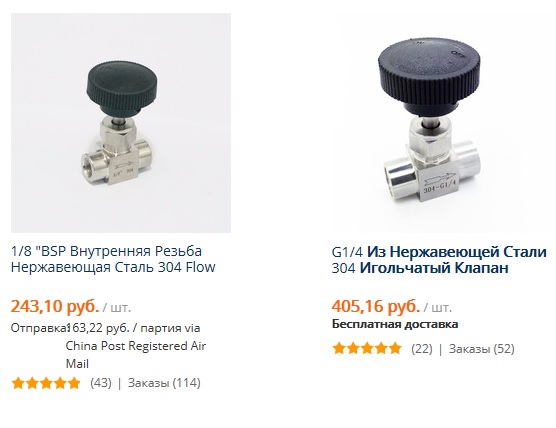The height and width of the screenshot is (428, 556).
Task: Click the 243,10 руб. price
Action: tap(55, 306)
